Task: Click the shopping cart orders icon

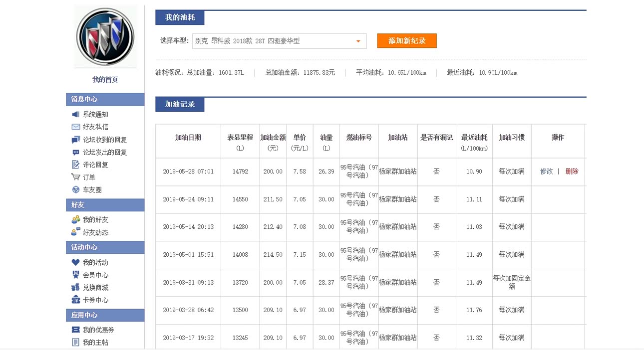Action: pos(76,177)
